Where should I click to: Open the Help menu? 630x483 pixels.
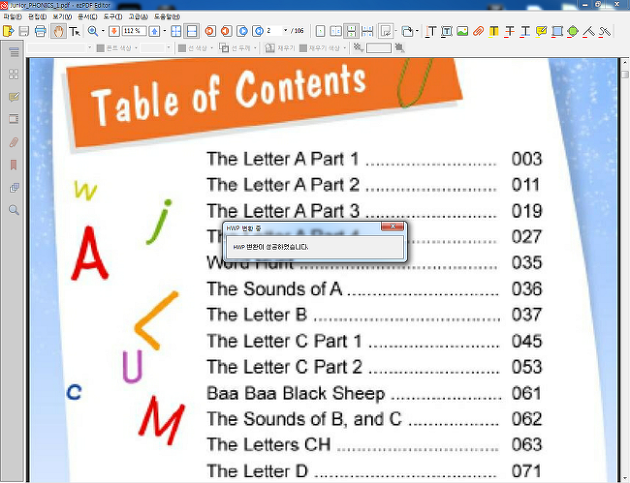tap(167, 16)
